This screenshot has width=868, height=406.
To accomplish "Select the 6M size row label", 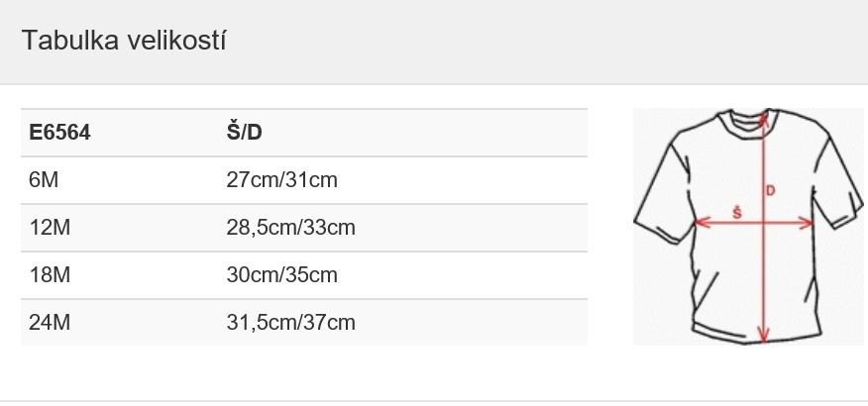I will pos(45,180).
